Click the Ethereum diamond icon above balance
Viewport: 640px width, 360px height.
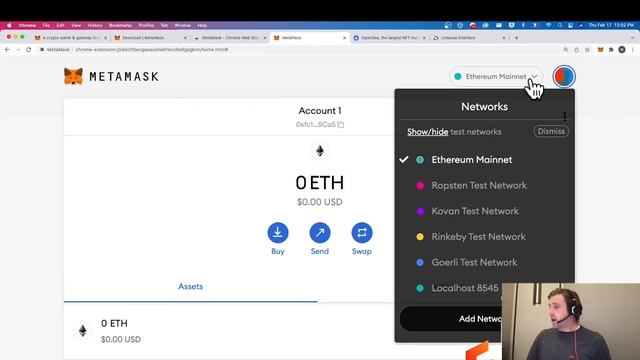tap(320, 151)
